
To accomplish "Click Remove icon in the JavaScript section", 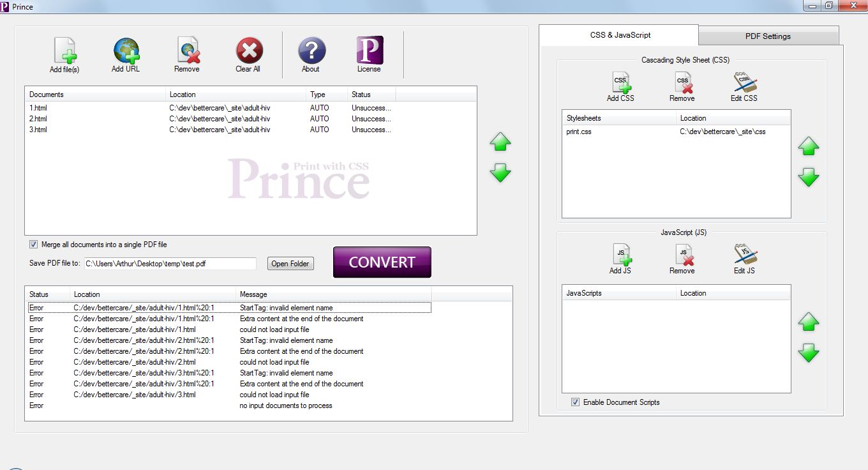I will pyautogui.click(x=682, y=255).
